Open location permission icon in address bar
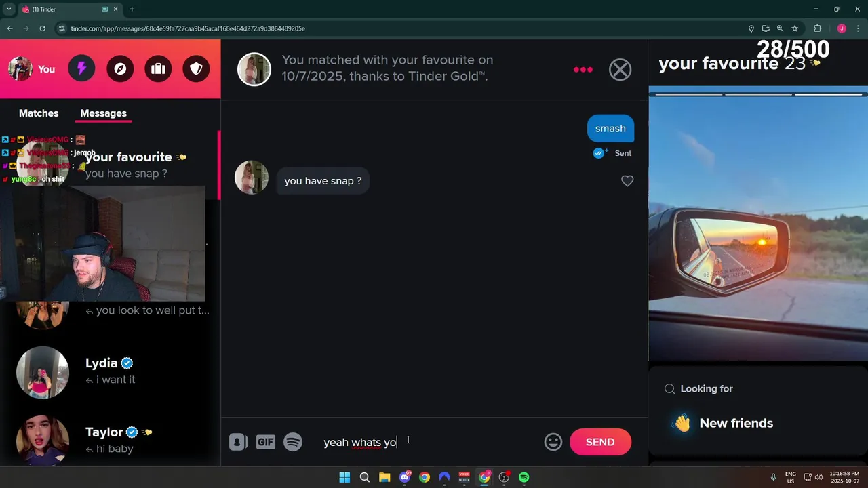The width and height of the screenshot is (868, 488). point(751,28)
